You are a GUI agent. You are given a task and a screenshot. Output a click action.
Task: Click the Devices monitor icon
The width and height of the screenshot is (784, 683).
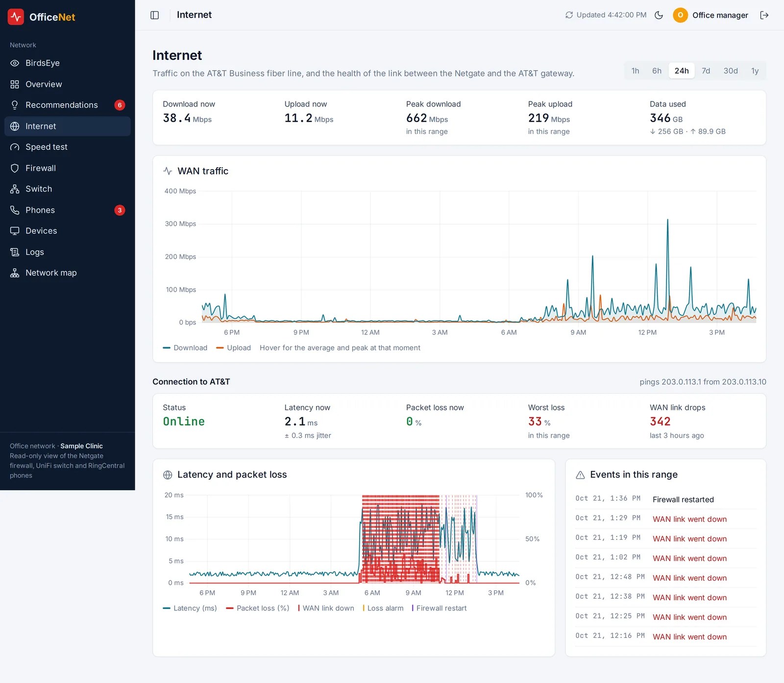(x=15, y=231)
